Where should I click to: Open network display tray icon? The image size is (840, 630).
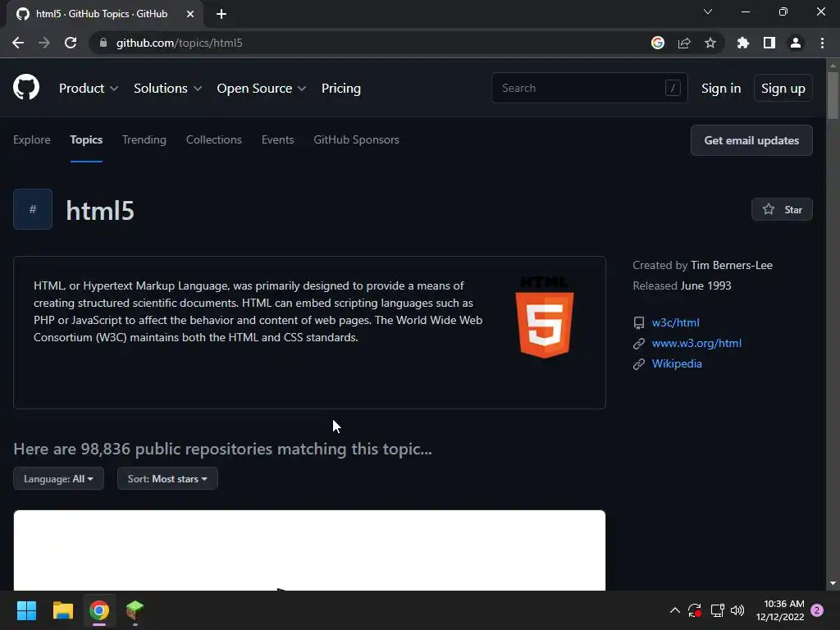pos(717,610)
